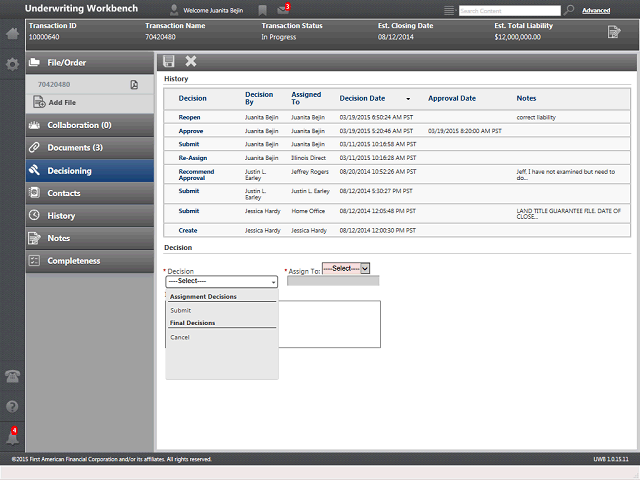Open user profile icon beside welcome
Viewport: 640px width, 480px height.
coord(174,10)
